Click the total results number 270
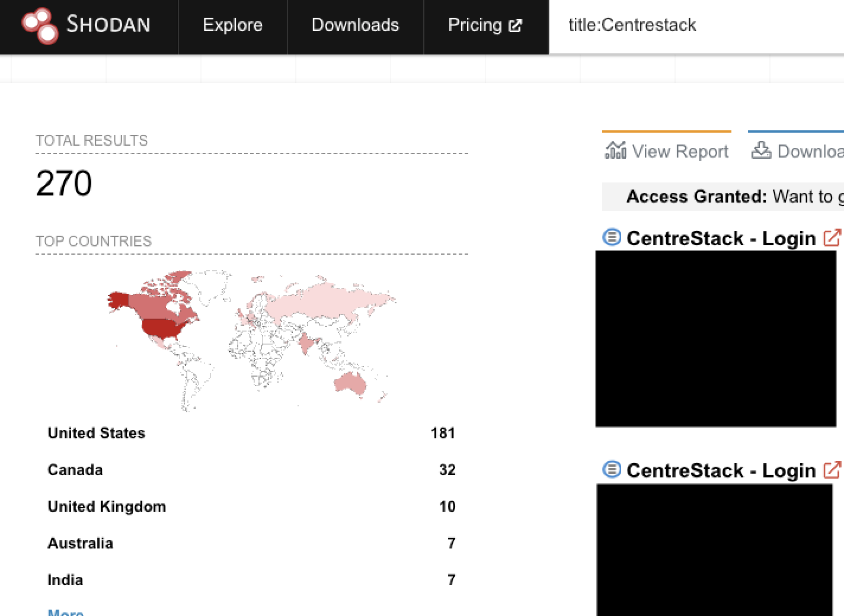 tap(64, 183)
